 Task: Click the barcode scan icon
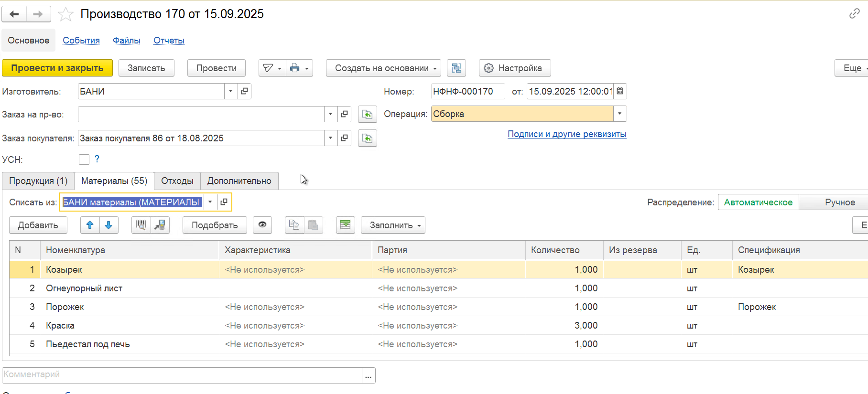141,225
